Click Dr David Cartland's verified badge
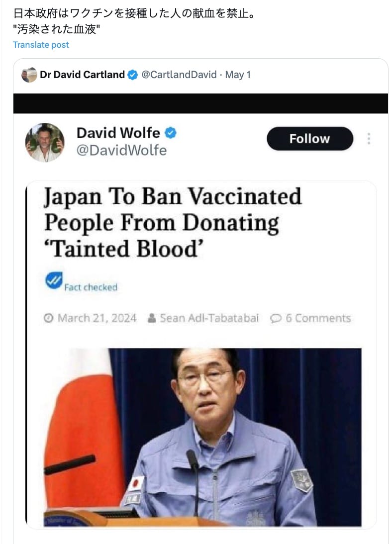 pos(133,75)
